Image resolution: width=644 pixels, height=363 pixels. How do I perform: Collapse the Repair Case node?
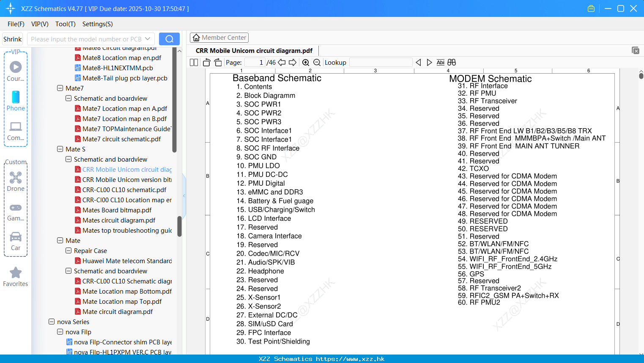(x=69, y=250)
